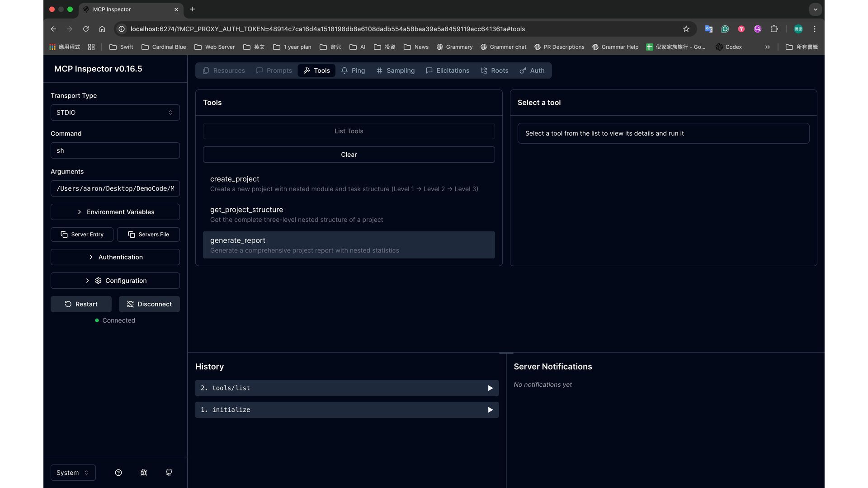Open Chrome's three-dot menu
The image size is (868, 488).
click(815, 29)
